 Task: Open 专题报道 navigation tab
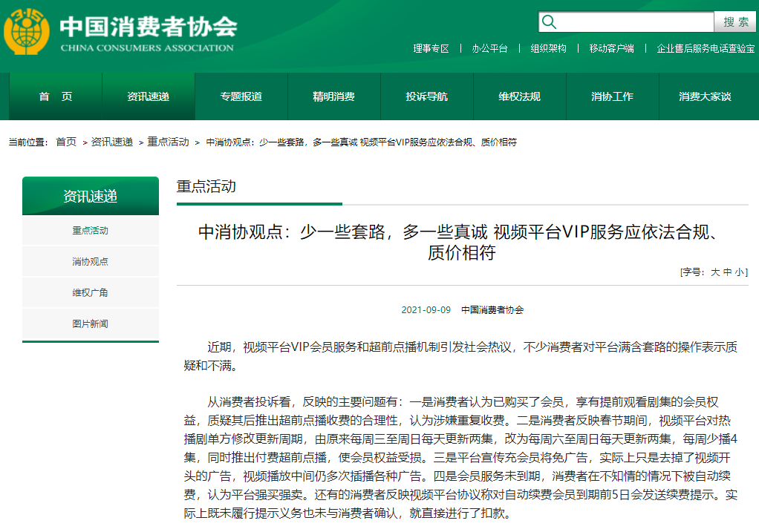(241, 96)
